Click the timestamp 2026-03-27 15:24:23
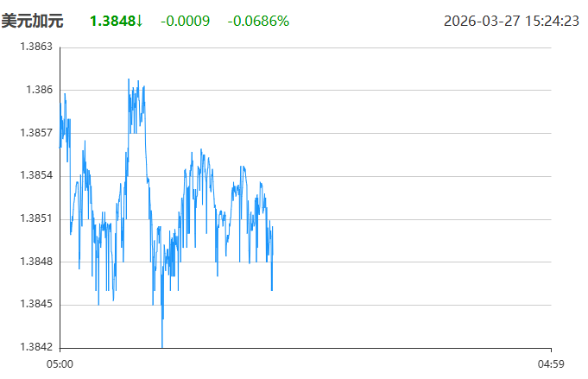 (x=511, y=20)
